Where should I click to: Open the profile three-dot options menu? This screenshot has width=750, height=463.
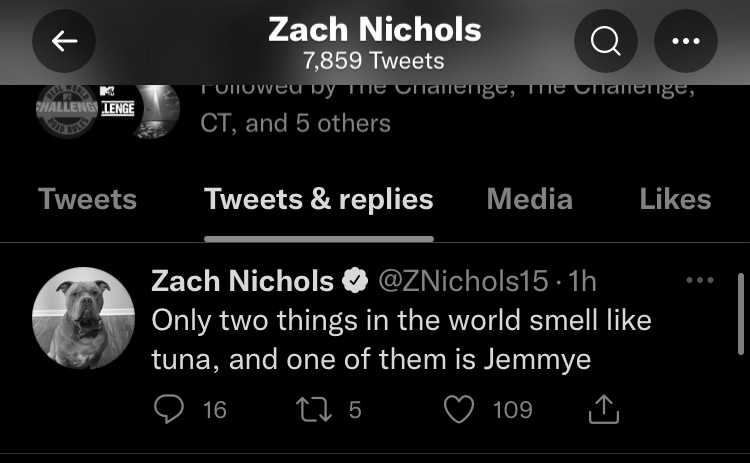tap(685, 41)
